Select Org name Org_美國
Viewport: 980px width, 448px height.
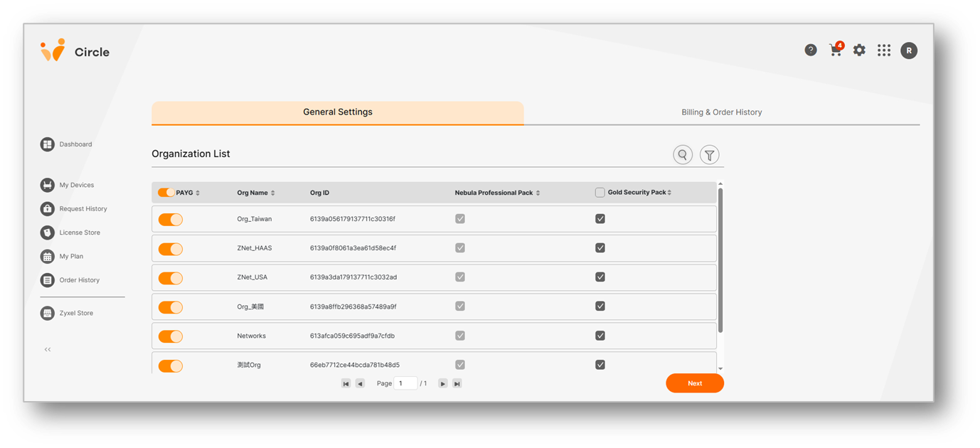click(x=251, y=306)
